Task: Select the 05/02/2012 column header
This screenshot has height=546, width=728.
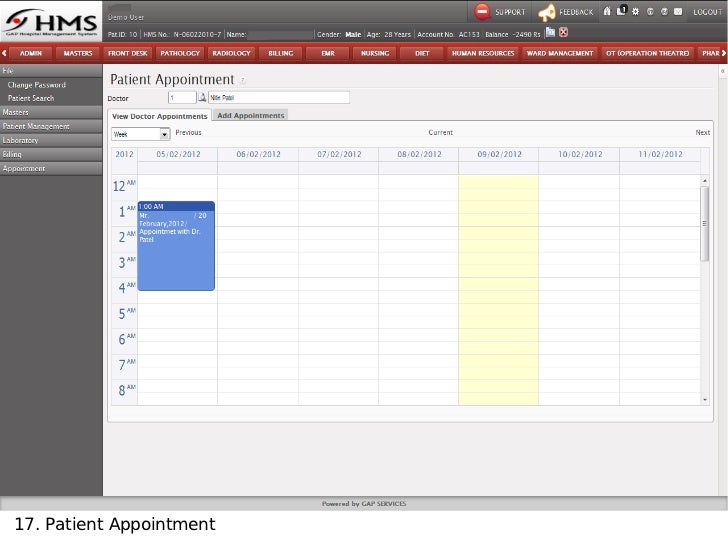Action: click(x=178, y=154)
